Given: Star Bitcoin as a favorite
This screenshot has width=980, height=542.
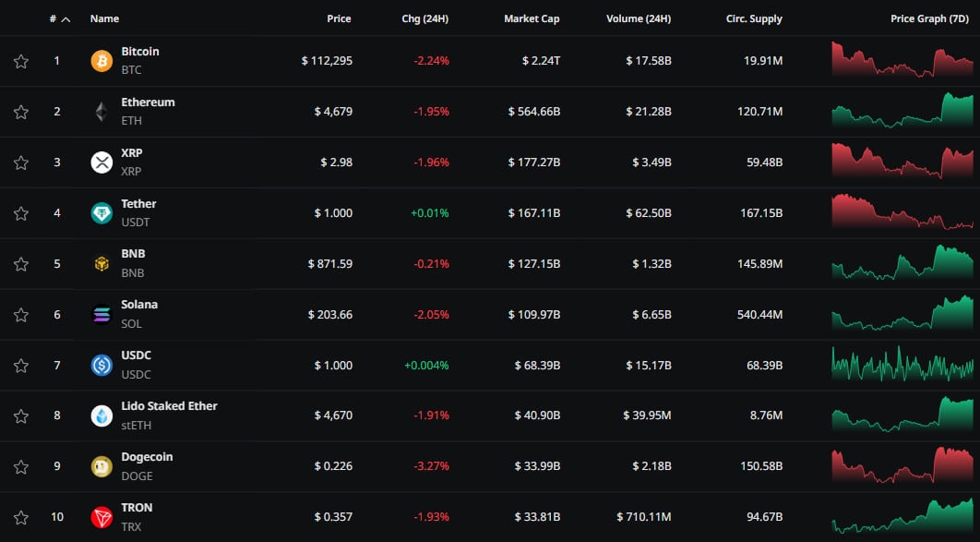Looking at the screenshot, I should click(21, 61).
